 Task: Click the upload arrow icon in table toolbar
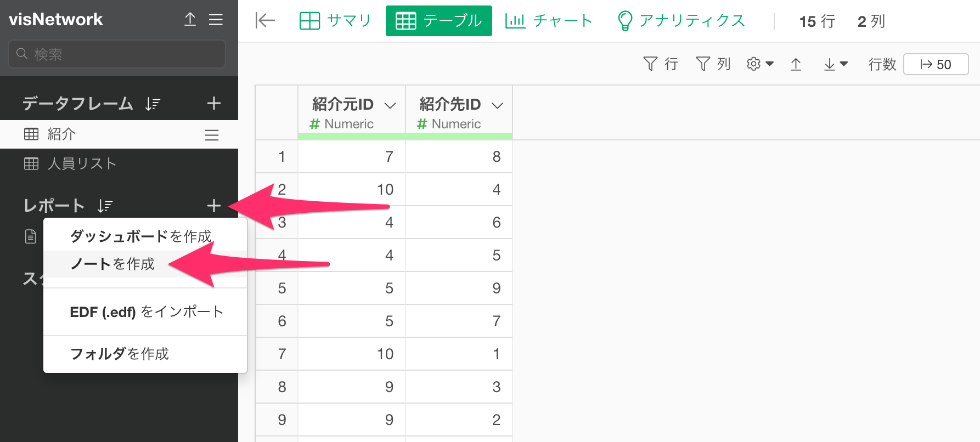click(x=796, y=65)
